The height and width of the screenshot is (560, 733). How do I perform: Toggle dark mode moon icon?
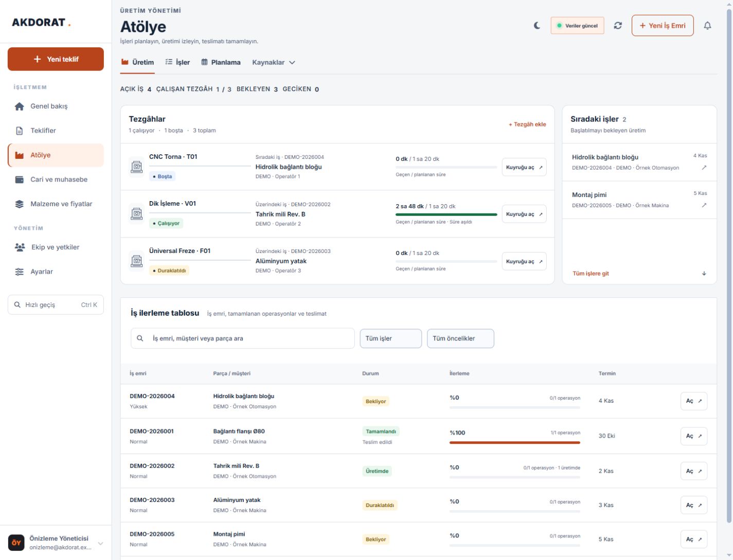tap(537, 26)
